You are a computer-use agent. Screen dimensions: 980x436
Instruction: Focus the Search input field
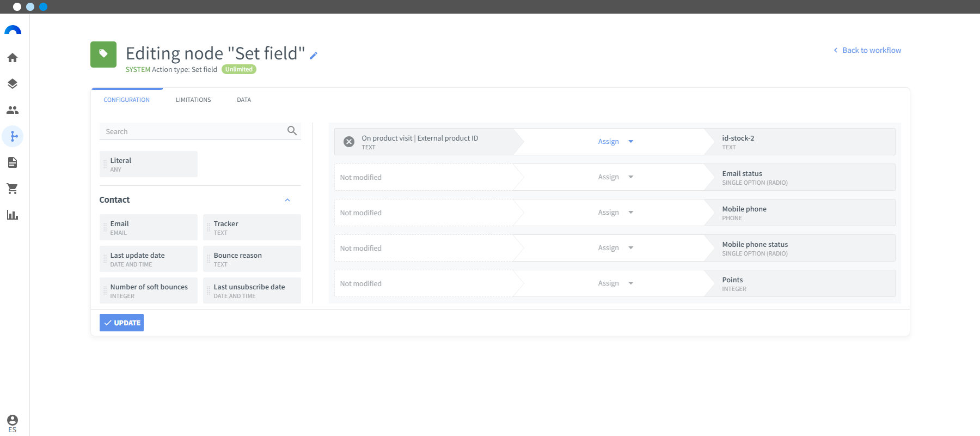point(193,131)
